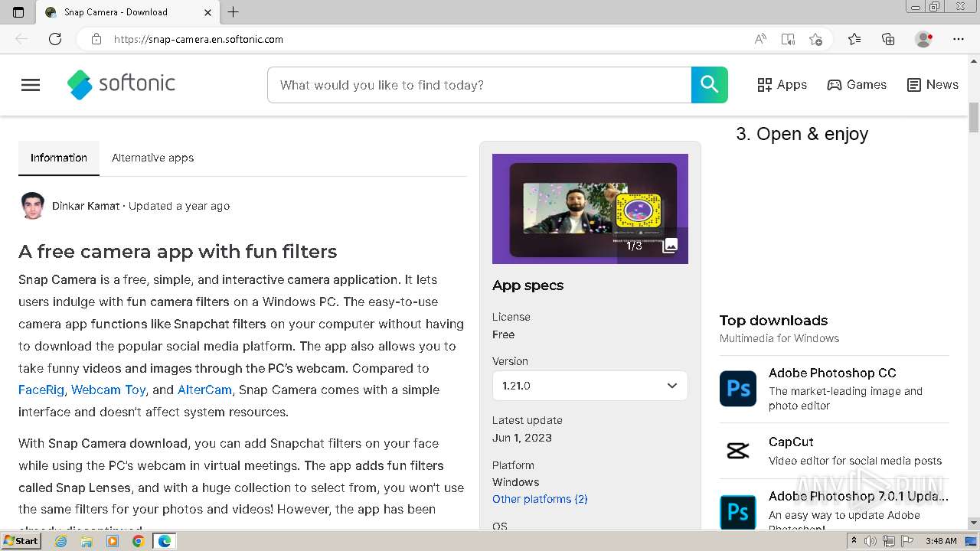Open the FaceRig link
The width and height of the screenshot is (980, 551).
point(41,390)
